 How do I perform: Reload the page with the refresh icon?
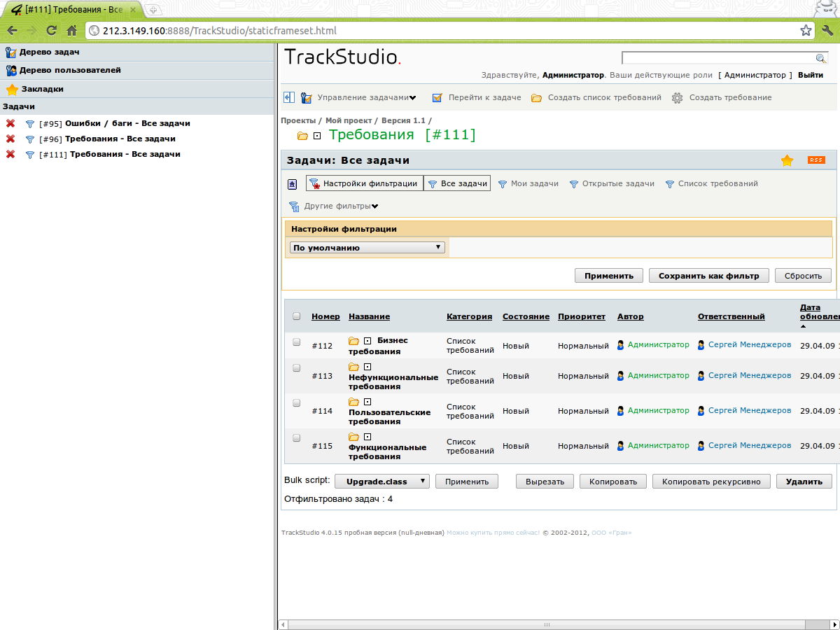pyautogui.click(x=51, y=31)
